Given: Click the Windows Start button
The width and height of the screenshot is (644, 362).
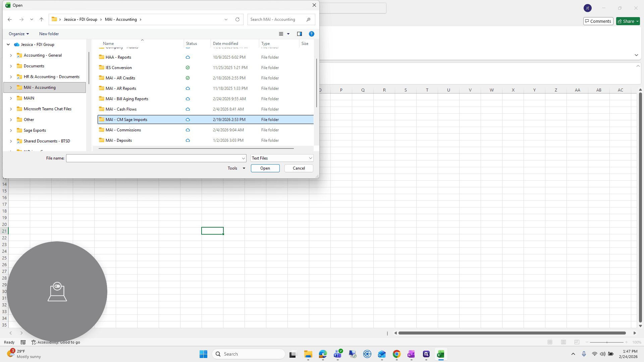Looking at the screenshot, I should [x=203, y=354].
